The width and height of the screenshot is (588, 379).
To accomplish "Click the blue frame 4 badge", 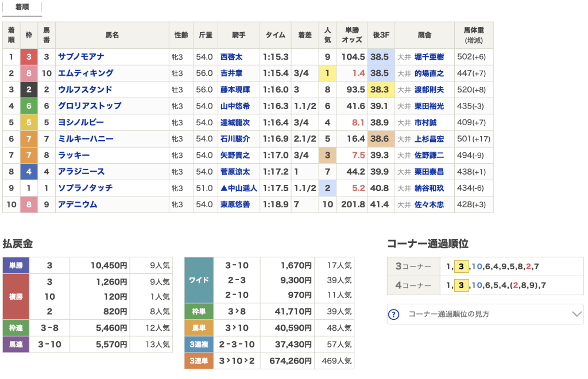I will pos(29,172).
